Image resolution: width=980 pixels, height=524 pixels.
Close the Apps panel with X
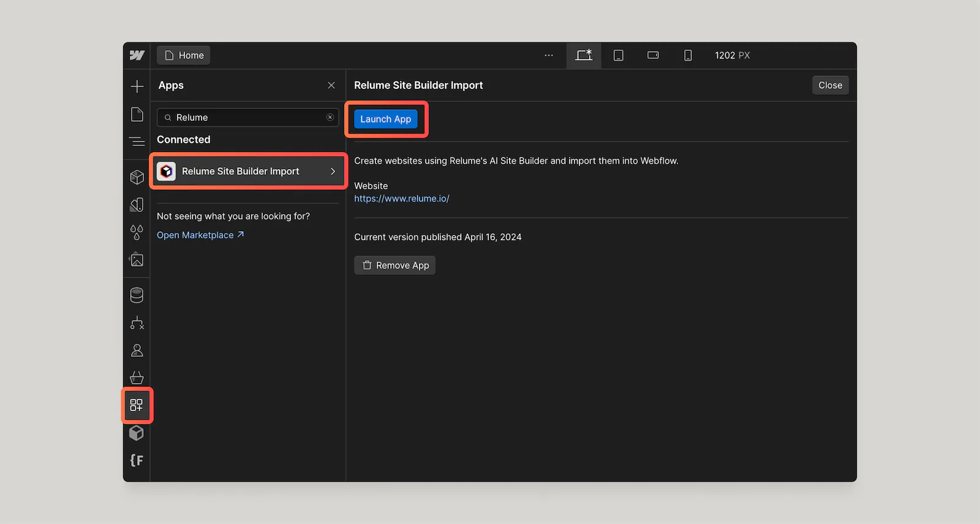(x=331, y=85)
